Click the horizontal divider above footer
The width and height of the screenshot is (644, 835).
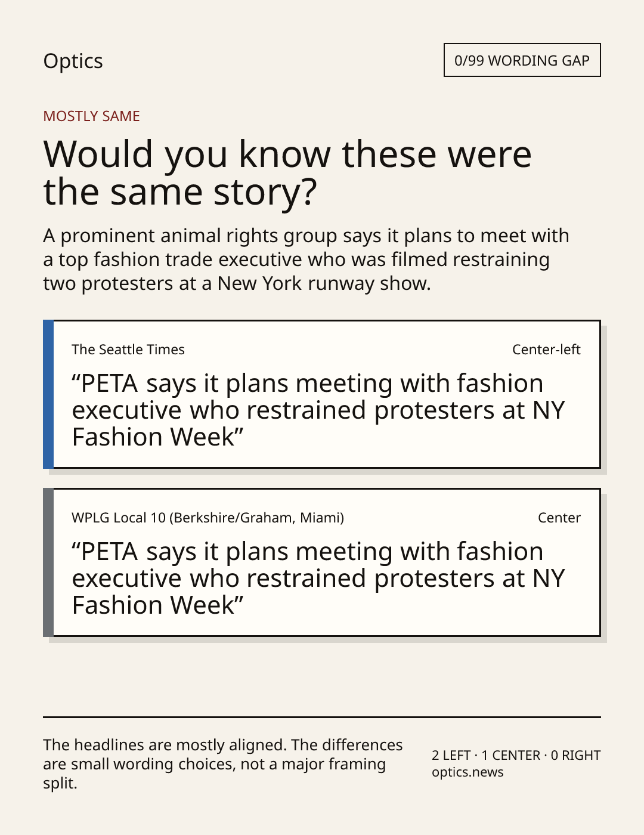[x=322, y=717]
